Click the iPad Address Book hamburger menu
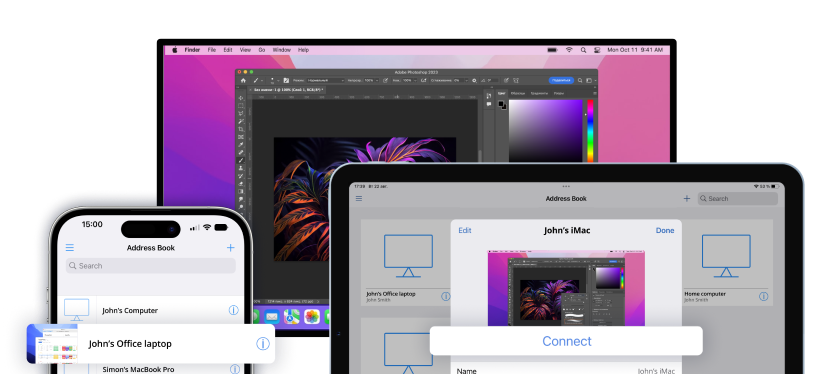The image size is (831, 374). tap(359, 199)
